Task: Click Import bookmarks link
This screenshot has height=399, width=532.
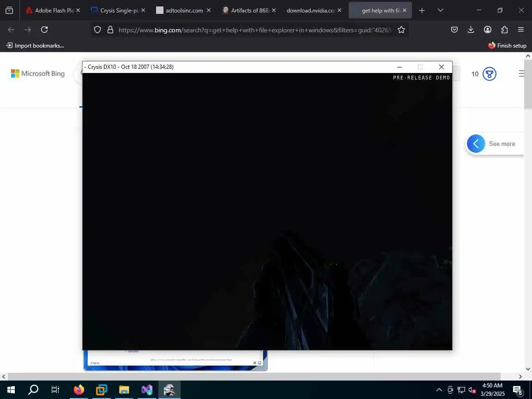Action: [x=35, y=45]
